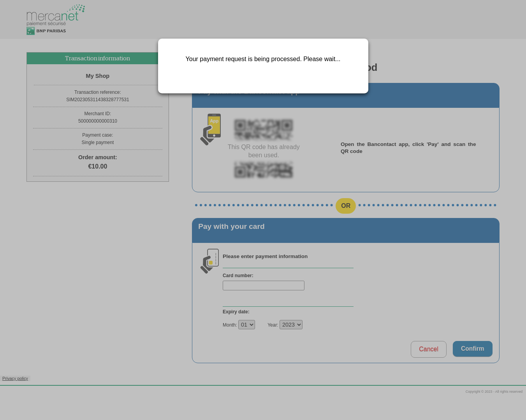The width and height of the screenshot is (526, 420).
Task: Open the Privacy policy link
Action: 15,378
